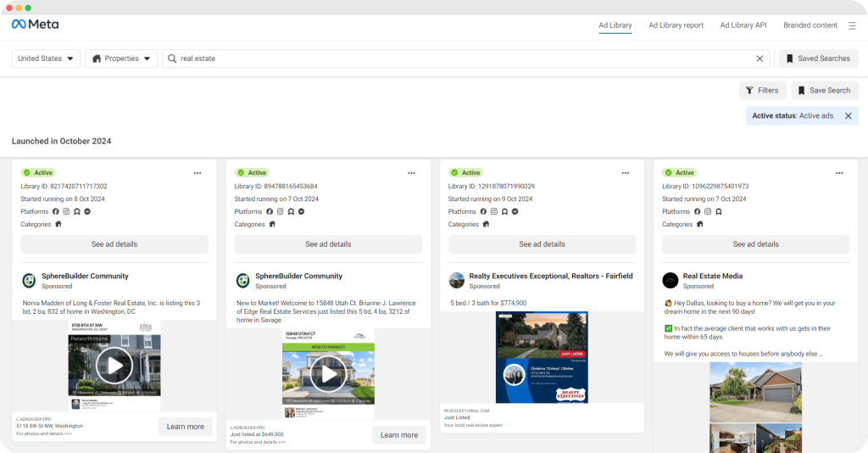Open the United States country dropdown
The image size is (868, 453).
click(46, 59)
